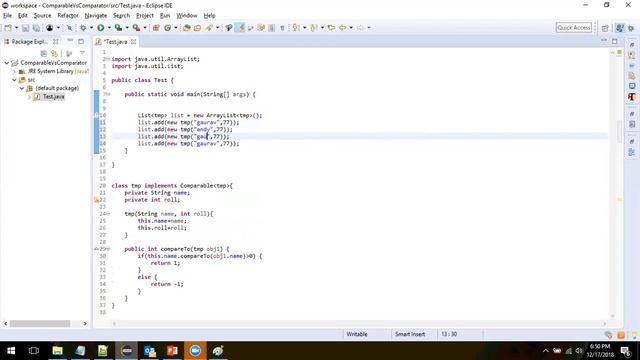
Task: Click the Package Explorer scrollbar right arrow
Action: pos(85,324)
